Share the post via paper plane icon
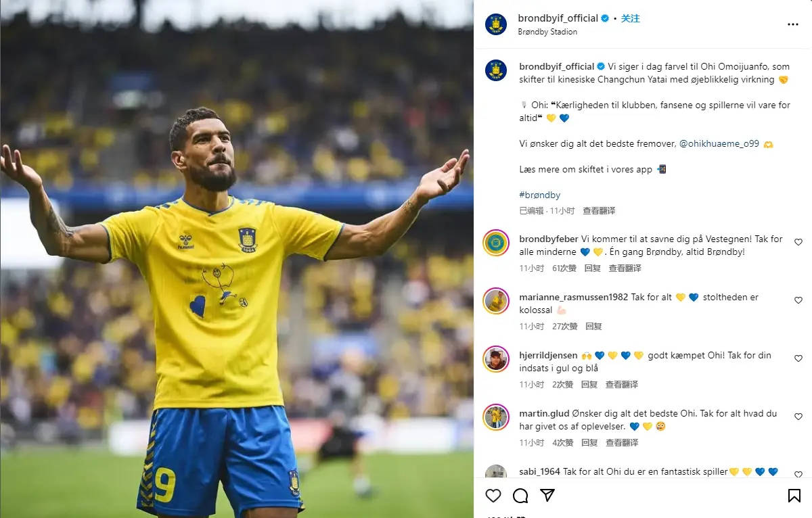The height and width of the screenshot is (518, 812). click(547, 496)
